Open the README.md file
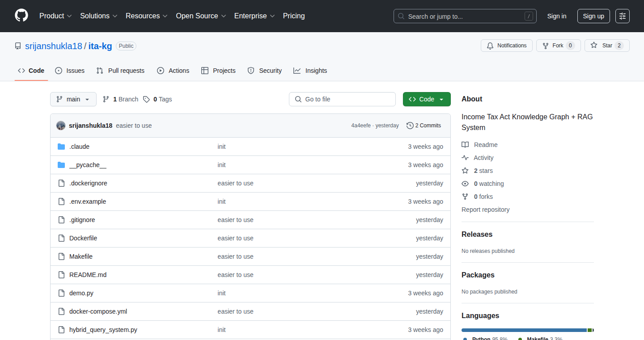The width and height of the screenshot is (644, 340). point(88,275)
